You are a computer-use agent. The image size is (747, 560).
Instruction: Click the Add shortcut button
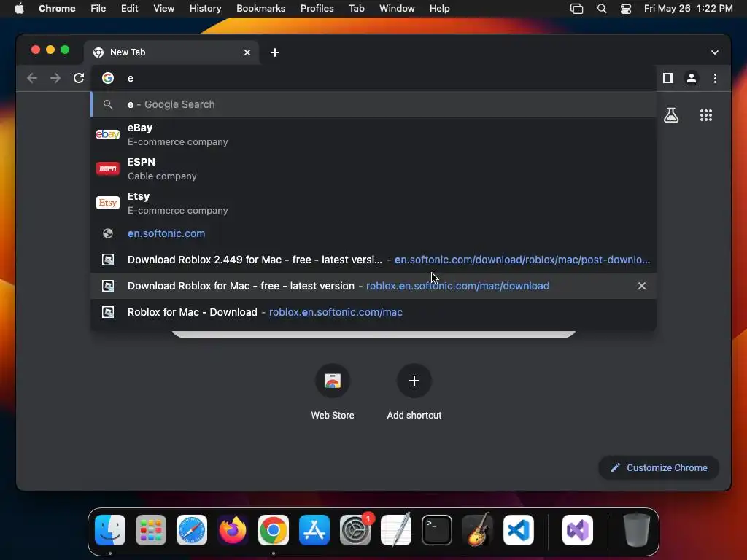[x=414, y=392]
